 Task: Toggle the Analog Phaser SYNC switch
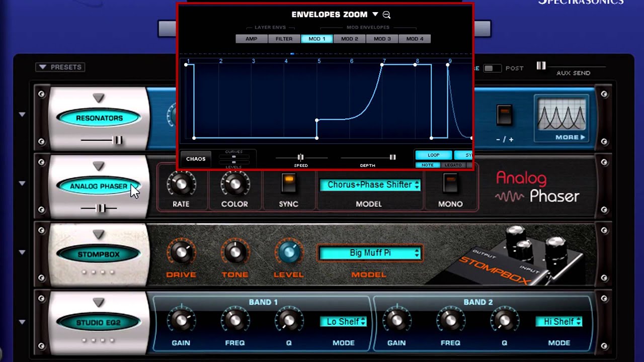tap(288, 184)
